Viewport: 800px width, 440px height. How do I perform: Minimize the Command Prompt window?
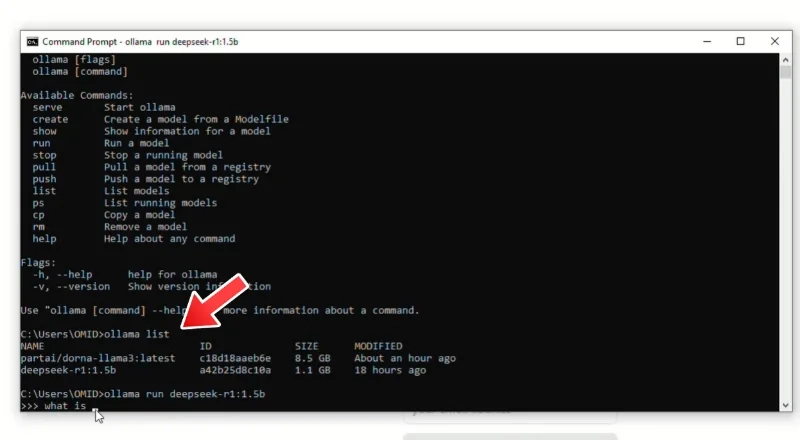[707, 41]
